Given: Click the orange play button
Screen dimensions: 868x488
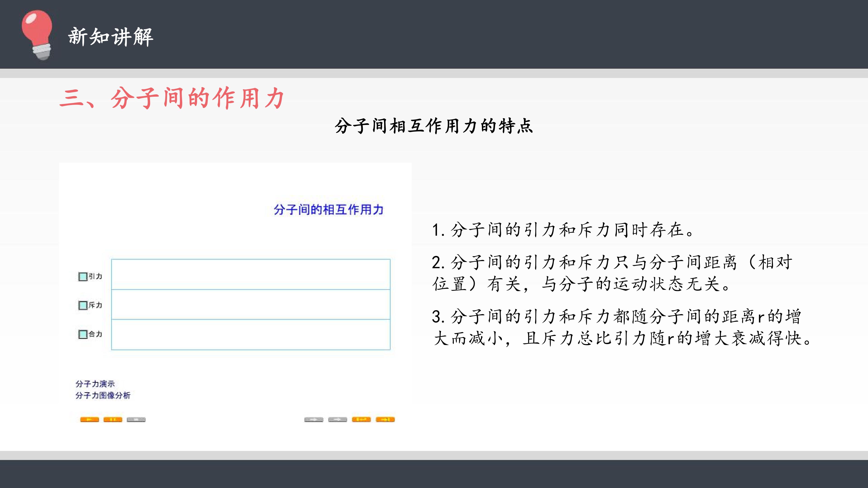Looking at the screenshot, I should (x=89, y=419).
